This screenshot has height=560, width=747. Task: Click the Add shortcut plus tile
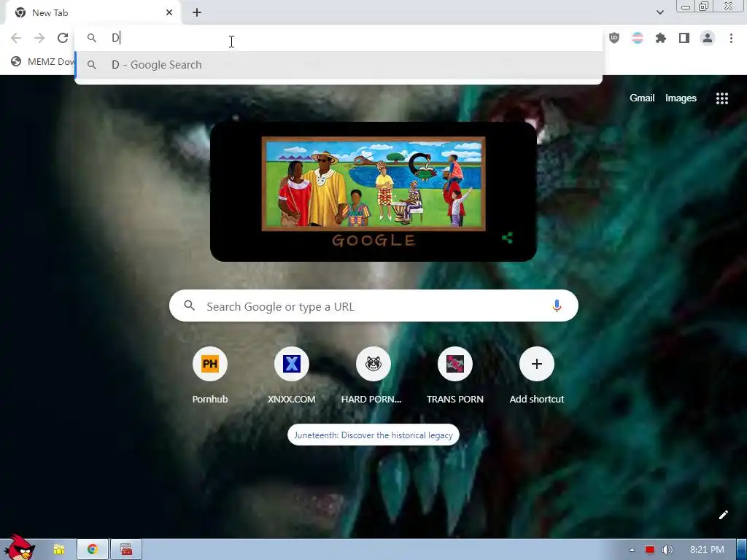click(537, 376)
